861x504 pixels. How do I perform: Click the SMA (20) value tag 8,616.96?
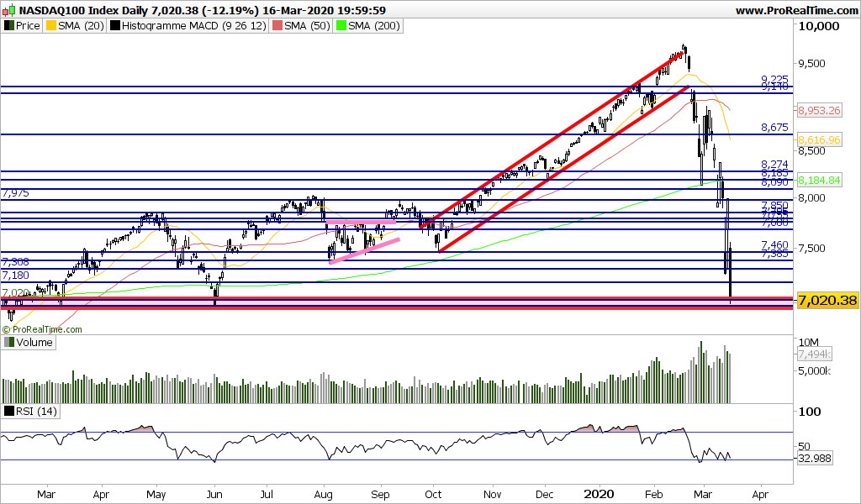pyautogui.click(x=819, y=139)
